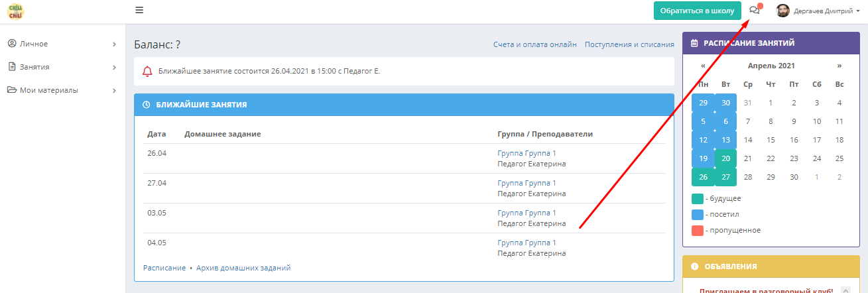Expand the Мои материалы sidebar section
Image resolution: width=868 pixels, height=293 pixels.
pyautogui.click(x=62, y=90)
